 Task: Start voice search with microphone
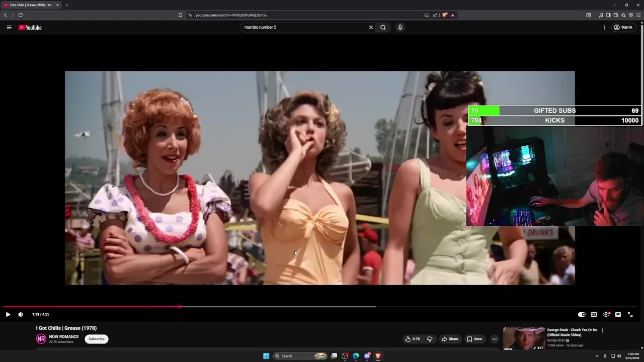tap(400, 28)
